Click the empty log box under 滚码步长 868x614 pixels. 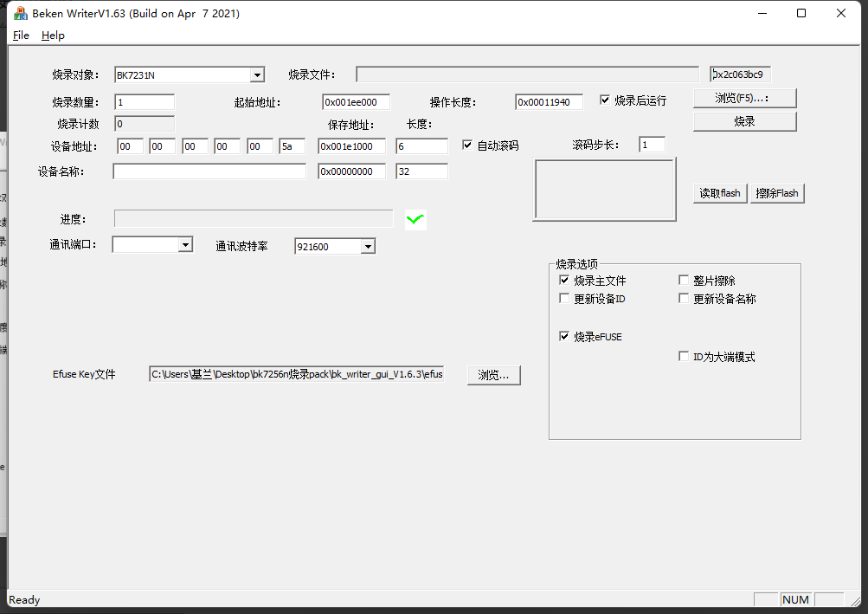coord(605,190)
